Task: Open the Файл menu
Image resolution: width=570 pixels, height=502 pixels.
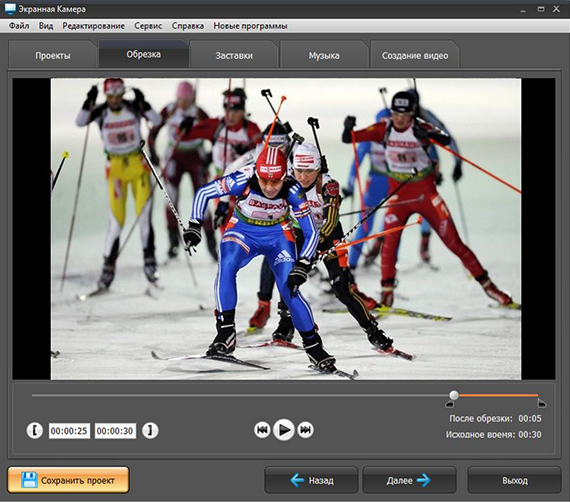Action: tap(19, 26)
